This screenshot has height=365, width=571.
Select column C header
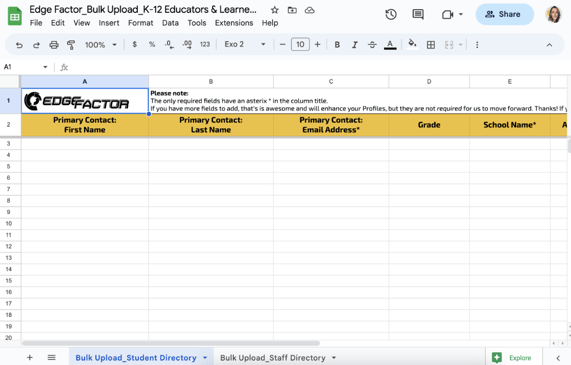point(331,82)
